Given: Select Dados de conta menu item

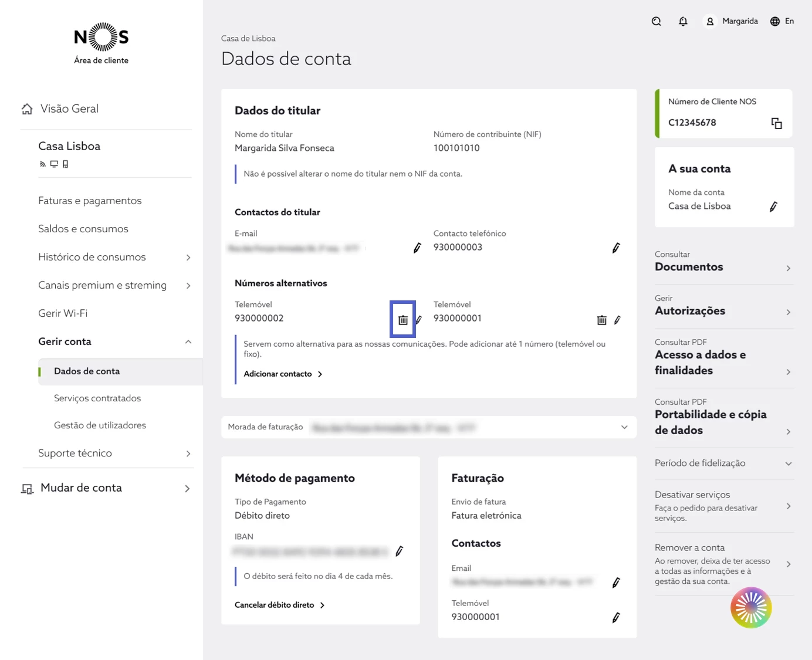Looking at the screenshot, I should (x=120, y=371).
